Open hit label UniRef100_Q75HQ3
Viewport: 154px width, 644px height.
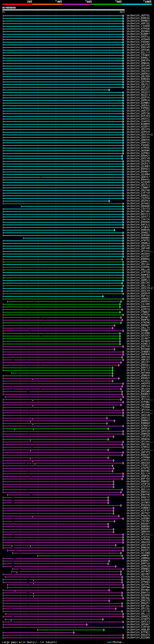138,582
